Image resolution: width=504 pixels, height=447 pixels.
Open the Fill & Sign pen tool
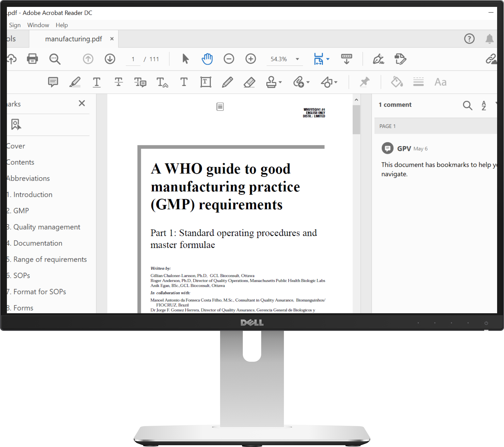[x=378, y=59]
